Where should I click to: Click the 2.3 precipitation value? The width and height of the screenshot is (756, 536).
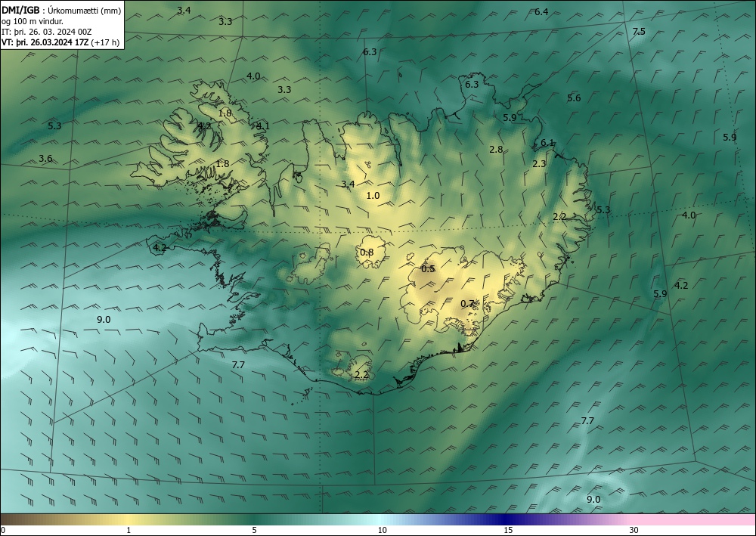coord(539,164)
